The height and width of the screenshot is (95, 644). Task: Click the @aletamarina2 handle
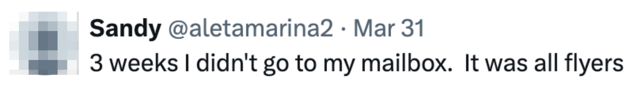tap(251, 29)
